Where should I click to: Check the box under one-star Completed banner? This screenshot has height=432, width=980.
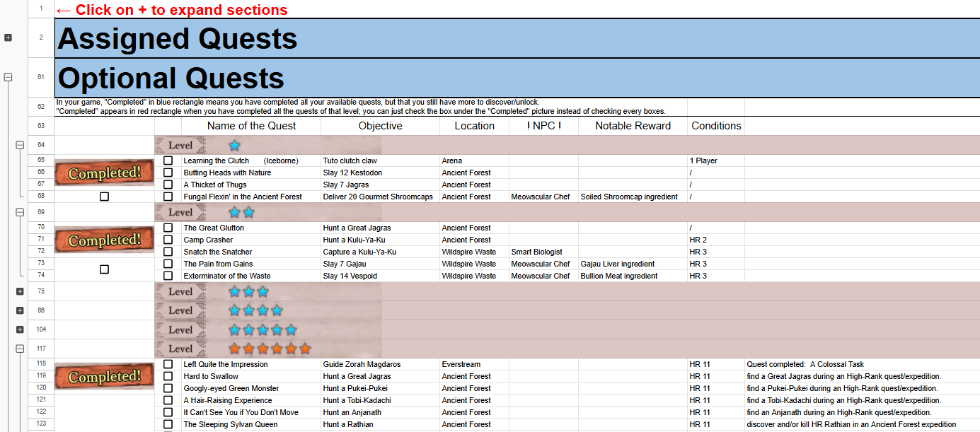(104, 197)
